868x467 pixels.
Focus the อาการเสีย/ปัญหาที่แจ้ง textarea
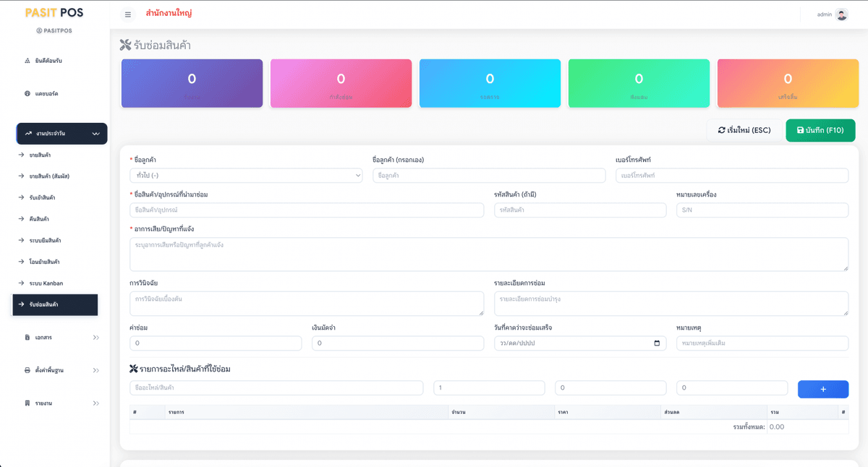[x=489, y=254]
